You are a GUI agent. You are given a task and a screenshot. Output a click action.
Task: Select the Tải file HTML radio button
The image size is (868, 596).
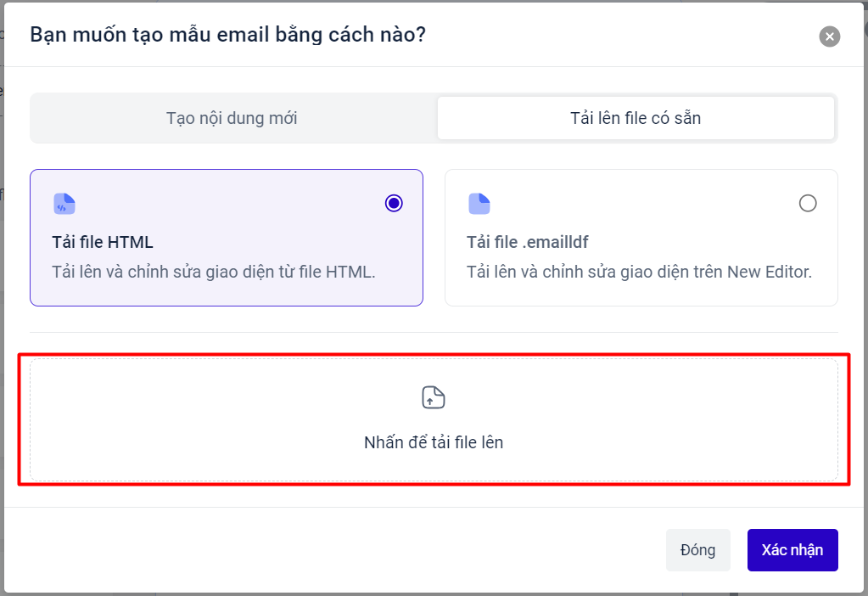pos(394,203)
